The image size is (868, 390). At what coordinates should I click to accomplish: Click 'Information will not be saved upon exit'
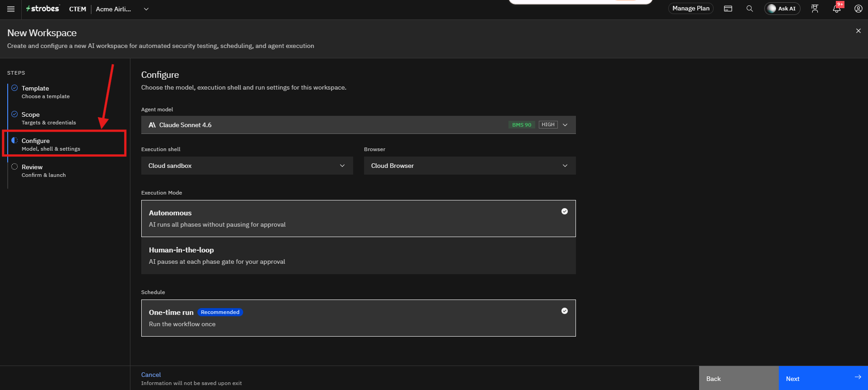pyautogui.click(x=192, y=383)
